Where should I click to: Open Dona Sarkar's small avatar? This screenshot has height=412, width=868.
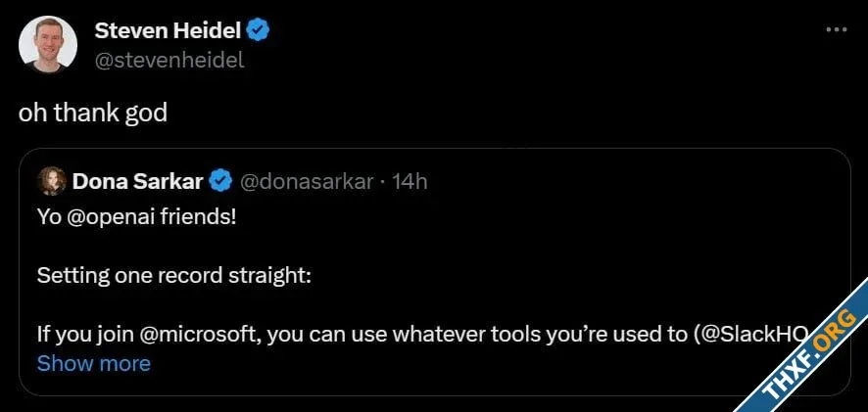[52, 181]
